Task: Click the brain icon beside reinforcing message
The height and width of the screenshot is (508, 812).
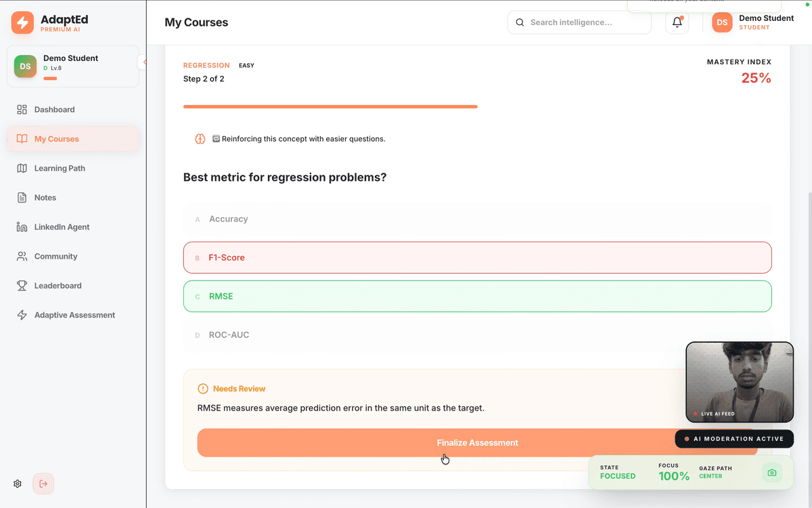Action: click(200, 139)
